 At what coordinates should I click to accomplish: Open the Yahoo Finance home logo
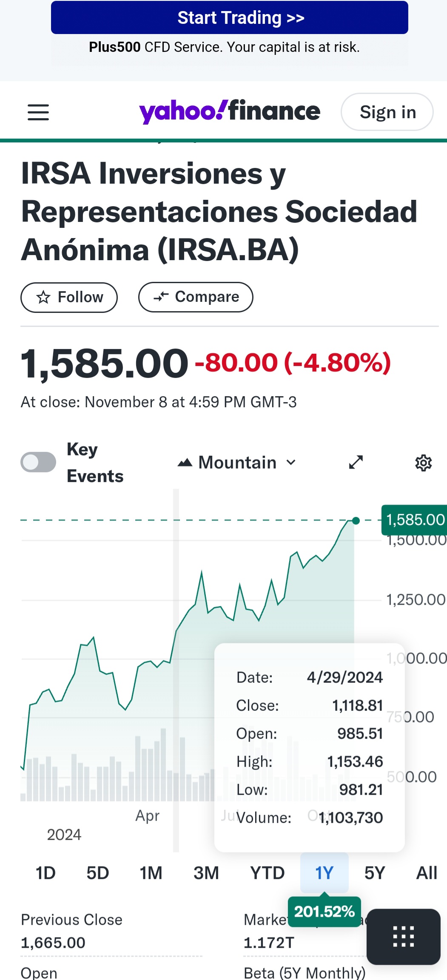tap(230, 111)
